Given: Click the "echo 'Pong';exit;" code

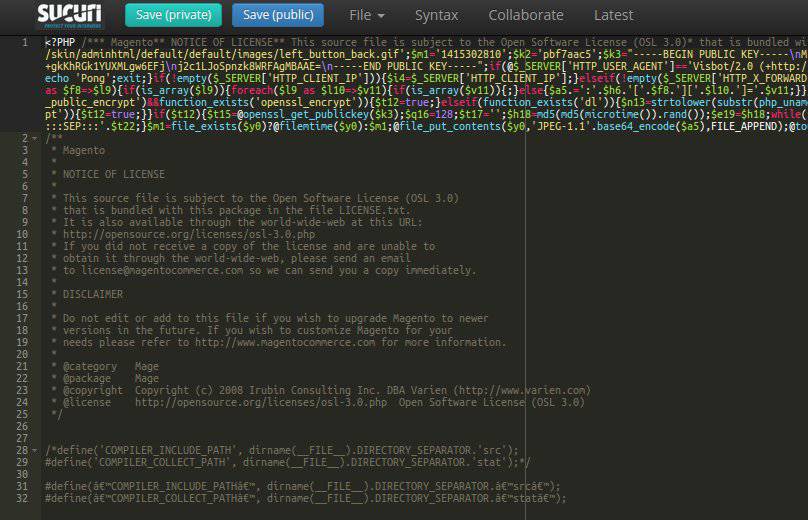Looking at the screenshot, I should [97, 78].
